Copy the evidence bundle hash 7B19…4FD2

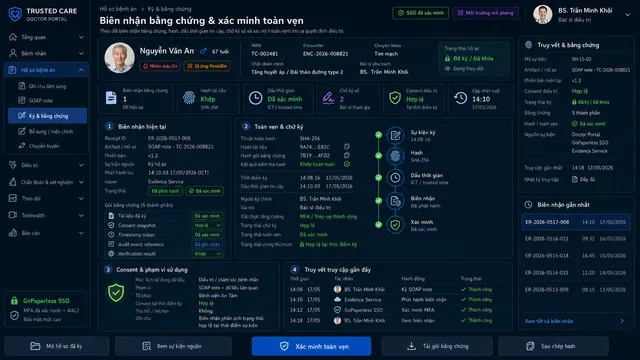347,155
